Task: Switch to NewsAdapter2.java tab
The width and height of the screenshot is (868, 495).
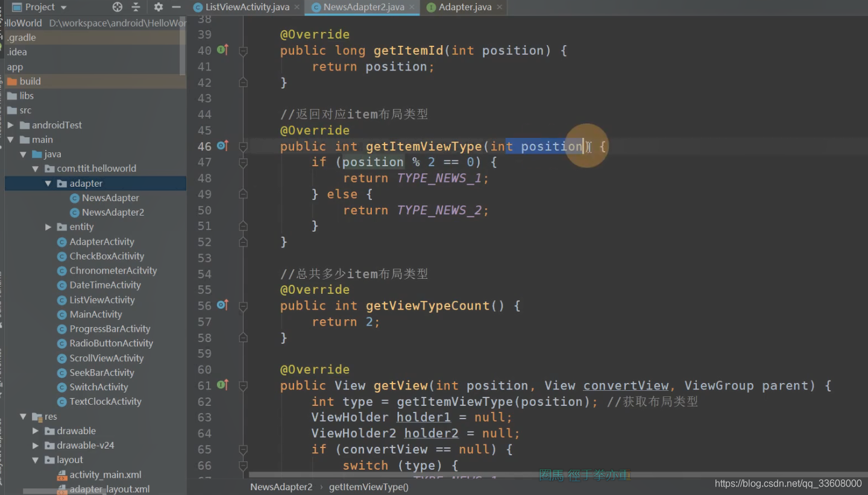Action: click(363, 7)
